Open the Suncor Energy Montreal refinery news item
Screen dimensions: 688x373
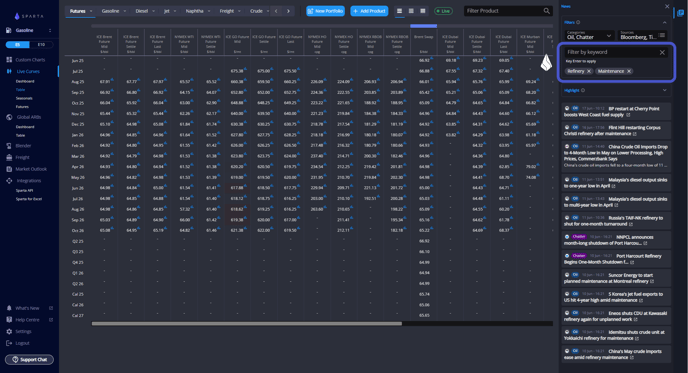click(x=616, y=278)
